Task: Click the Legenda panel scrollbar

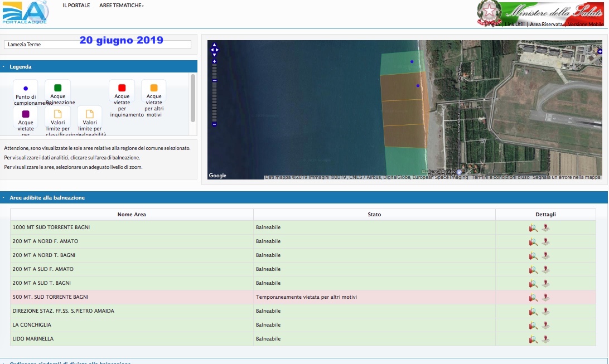Action: click(x=192, y=98)
